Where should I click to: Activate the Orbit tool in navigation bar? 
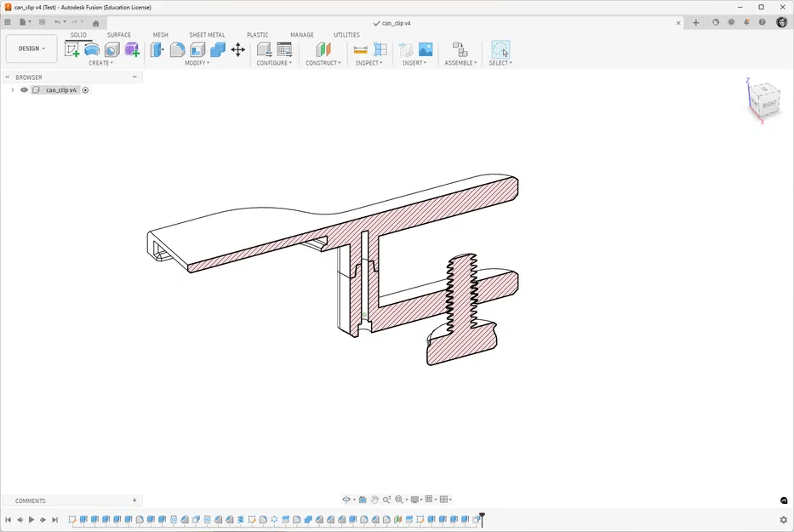[347, 500]
